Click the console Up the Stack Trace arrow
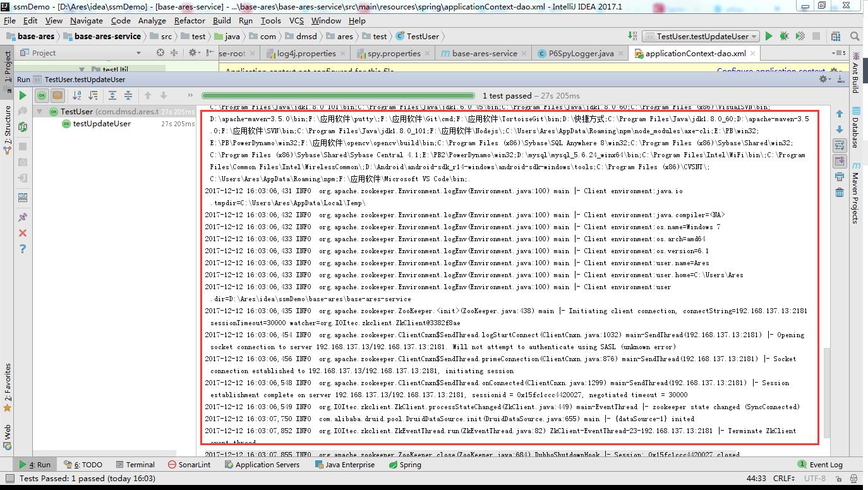 point(840,114)
